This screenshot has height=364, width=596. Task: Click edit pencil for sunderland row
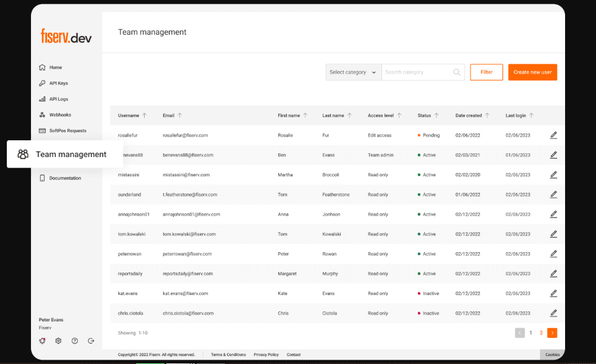tap(553, 195)
